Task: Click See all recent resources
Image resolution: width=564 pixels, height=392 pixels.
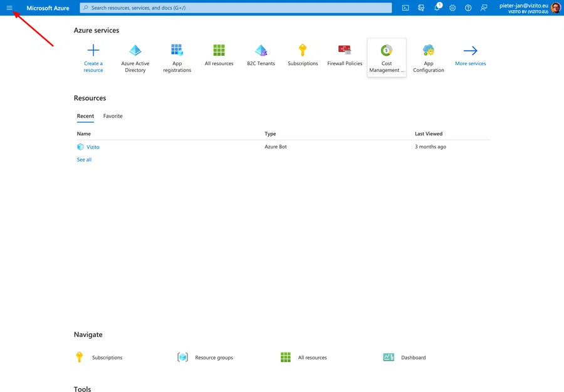Action: coord(84,159)
